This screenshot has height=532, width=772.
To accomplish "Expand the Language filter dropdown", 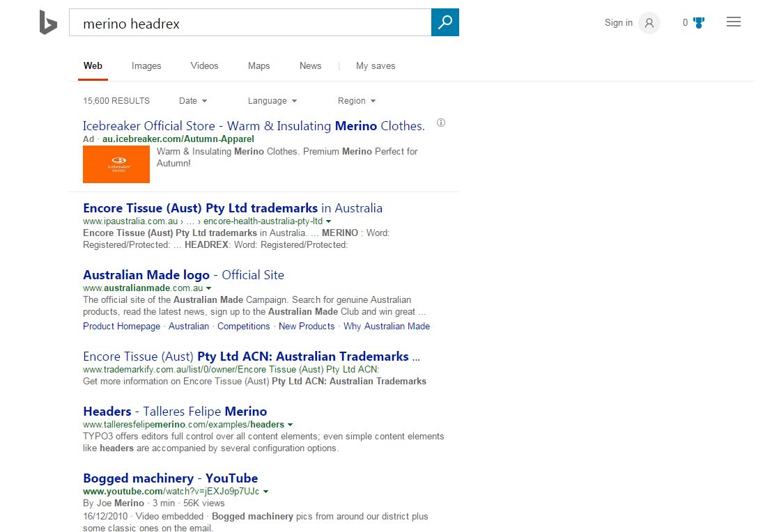I will [x=272, y=101].
